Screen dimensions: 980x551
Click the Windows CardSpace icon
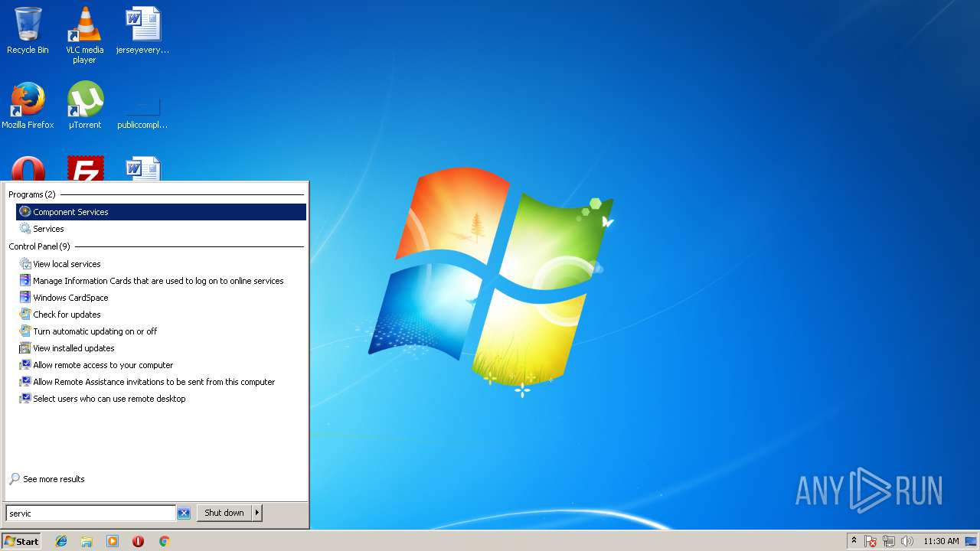25,298
